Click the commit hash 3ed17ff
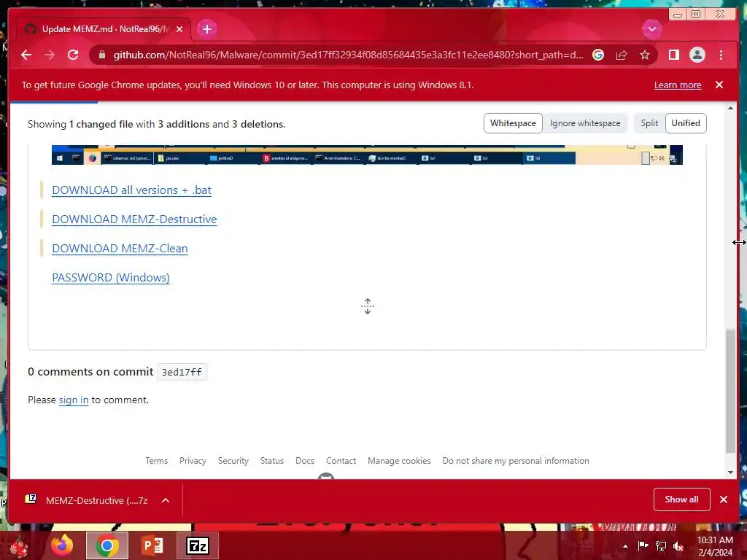This screenshot has height=560, width=747. point(182,372)
